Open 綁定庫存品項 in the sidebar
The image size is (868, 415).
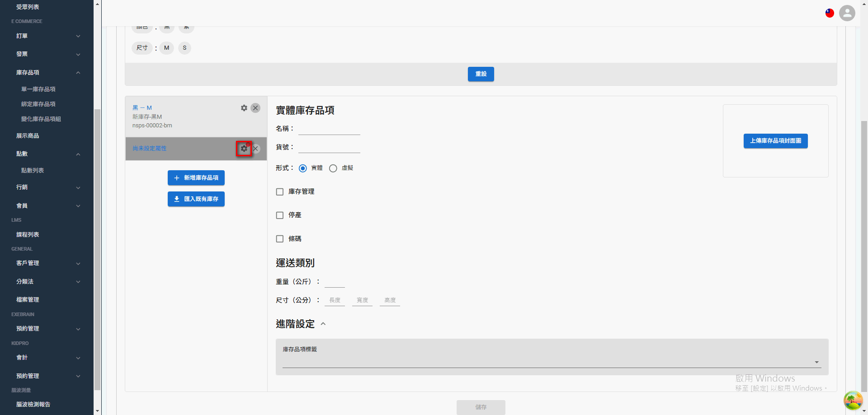click(x=38, y=104)
